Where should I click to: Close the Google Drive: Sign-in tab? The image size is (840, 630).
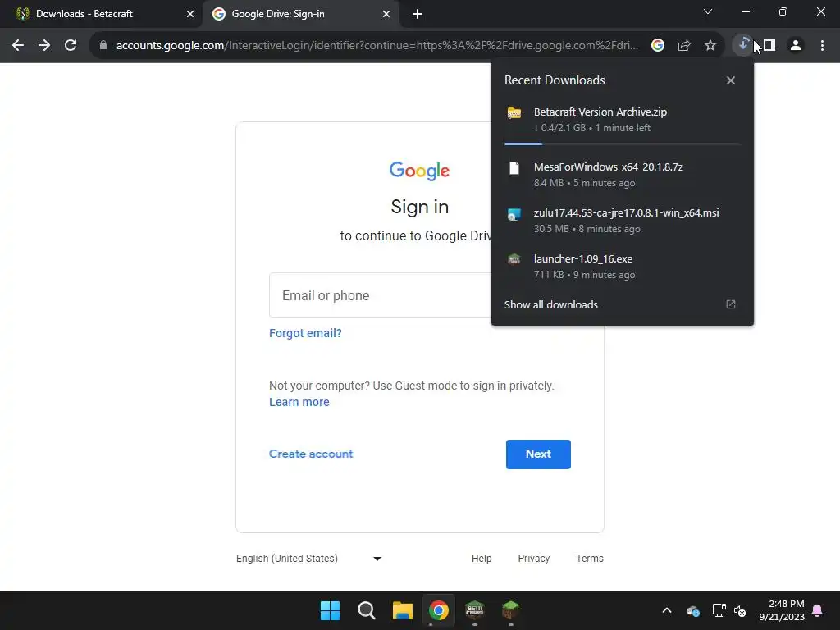[386, 14]
